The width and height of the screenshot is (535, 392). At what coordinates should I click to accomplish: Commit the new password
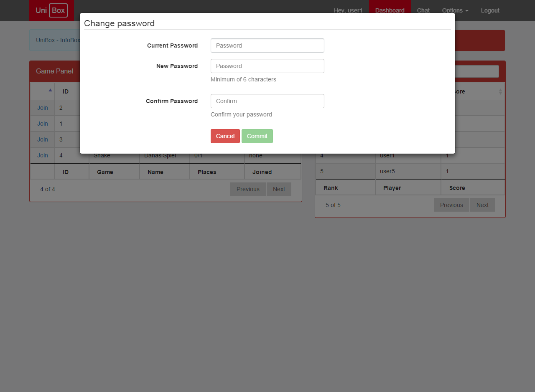257,136
